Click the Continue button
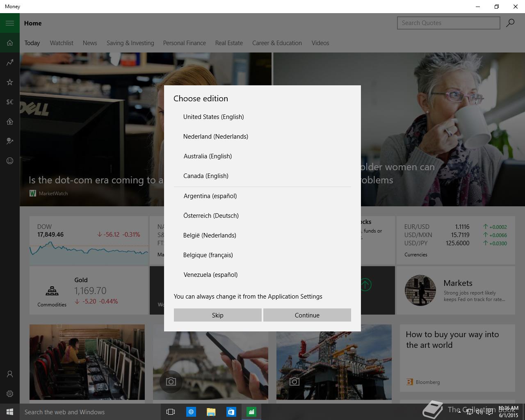The width and height of the screenshot is (525, 420). click(307, 315)
